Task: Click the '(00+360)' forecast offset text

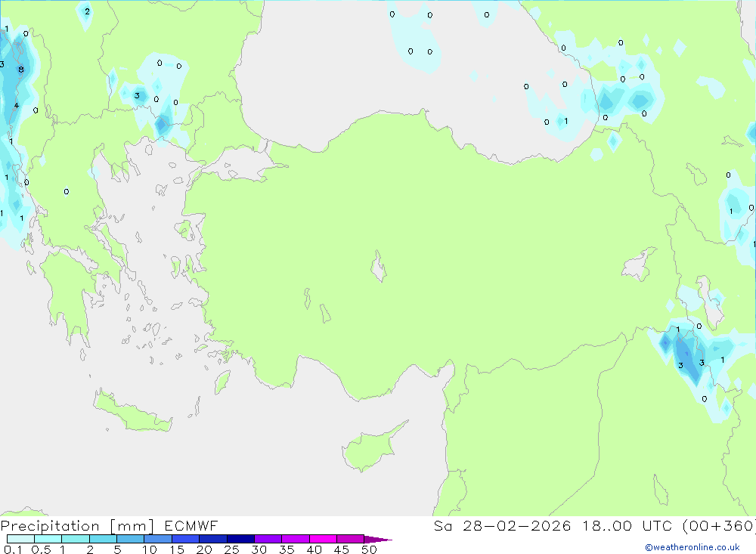Action: click(719, 525)
